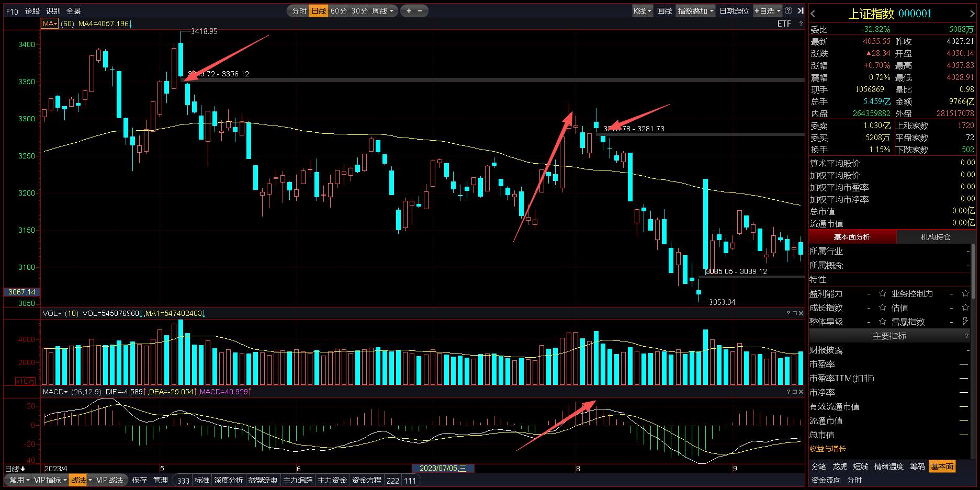Click the 雷暴指数 lightning icon
The width and height of the screenshot is (980, 490).
point(965,322)
